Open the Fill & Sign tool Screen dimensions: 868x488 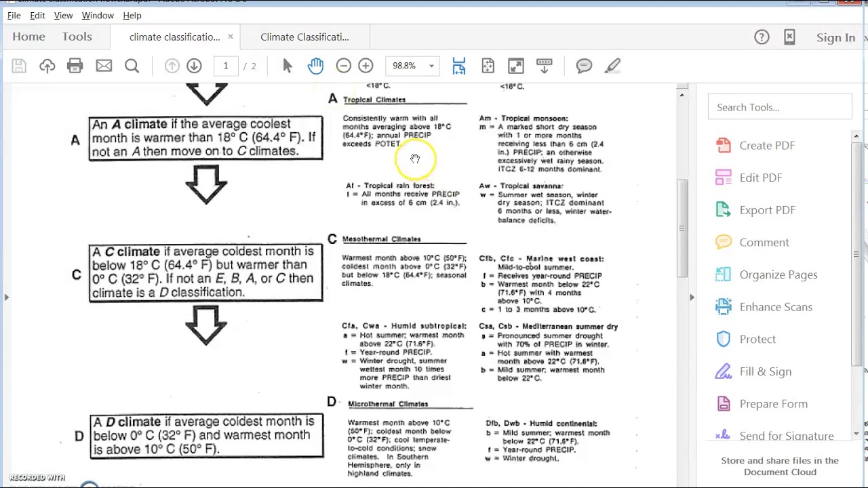pyautogui.click(x=766, y=371)
